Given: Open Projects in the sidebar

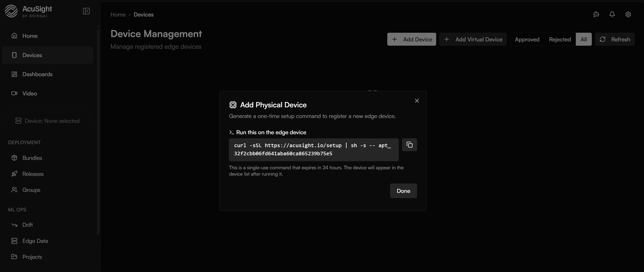Looking at the screenshot, I should 47,257.
